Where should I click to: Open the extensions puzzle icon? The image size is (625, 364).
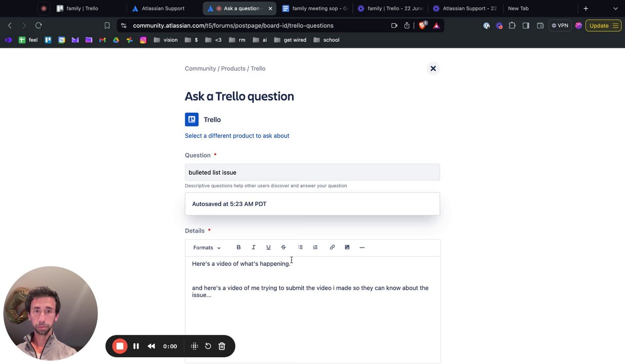point(512,25)
